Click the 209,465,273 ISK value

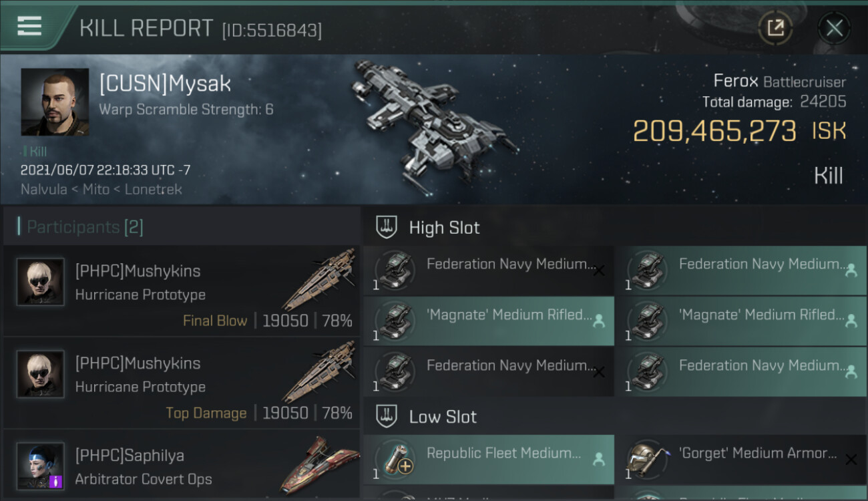click(714, 132)
